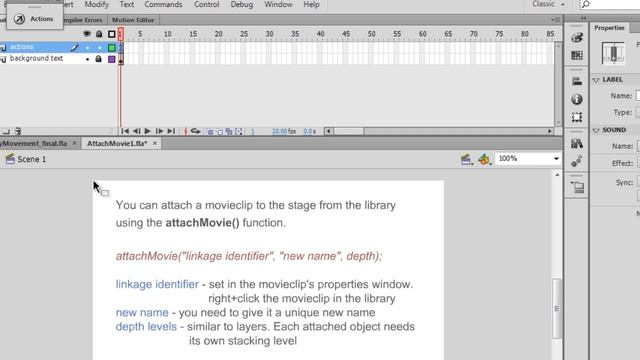The width and height of the screenshot is (640, 360).
Task: Click the timeline horizontal scrollbar thumb
Action: [349, 131]
